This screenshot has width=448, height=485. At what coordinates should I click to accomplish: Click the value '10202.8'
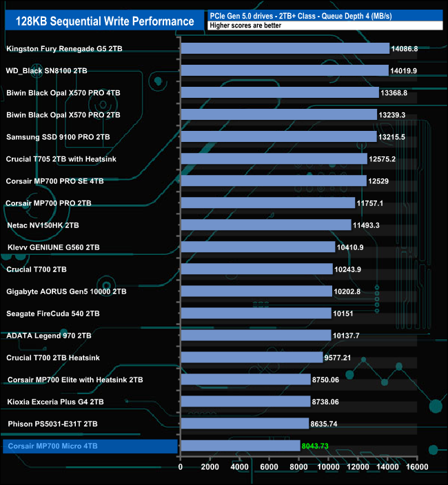347,291
